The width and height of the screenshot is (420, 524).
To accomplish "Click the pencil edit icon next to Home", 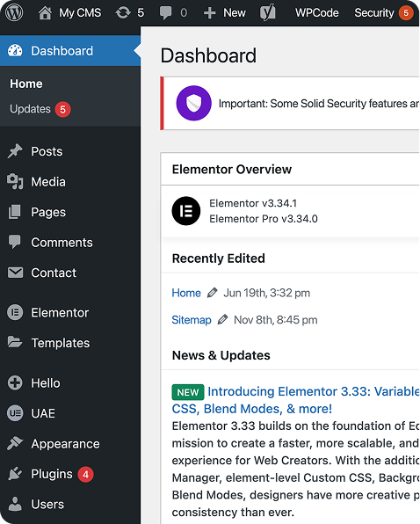I will point(212,293).
